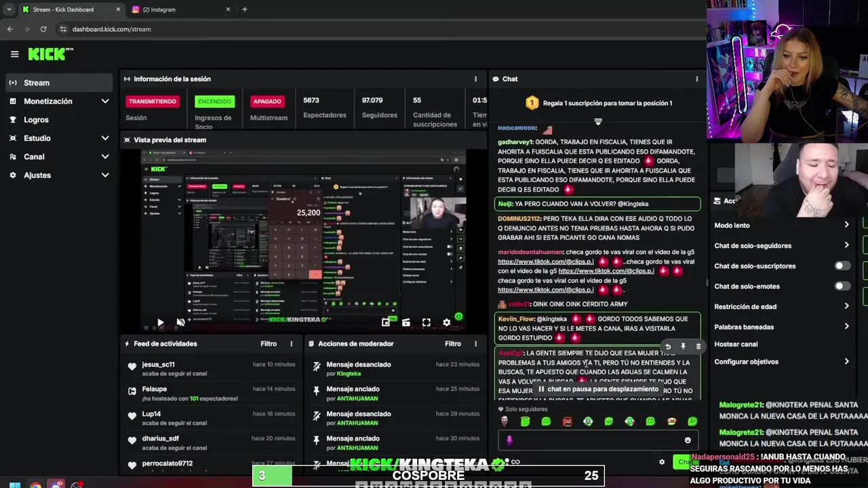The image size is (868, 488).
Task: Enable picture-in-picture on the stream preview
Action: coord(385,323)
